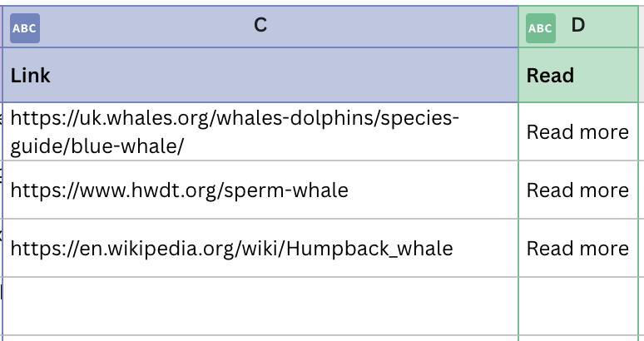Click the row divider under the sperm-whale link
Screen dimensions: 644x341
point(260,219)
